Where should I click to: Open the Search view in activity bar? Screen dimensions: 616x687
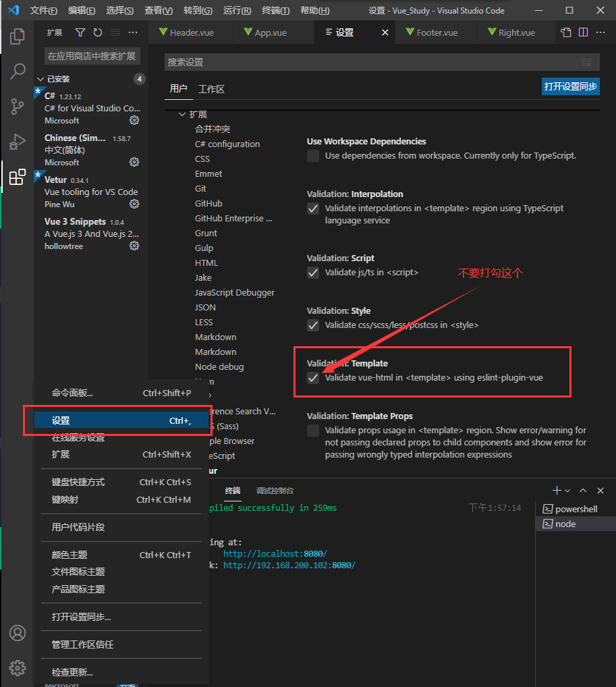pyautogui.click(x=18, y=71)
